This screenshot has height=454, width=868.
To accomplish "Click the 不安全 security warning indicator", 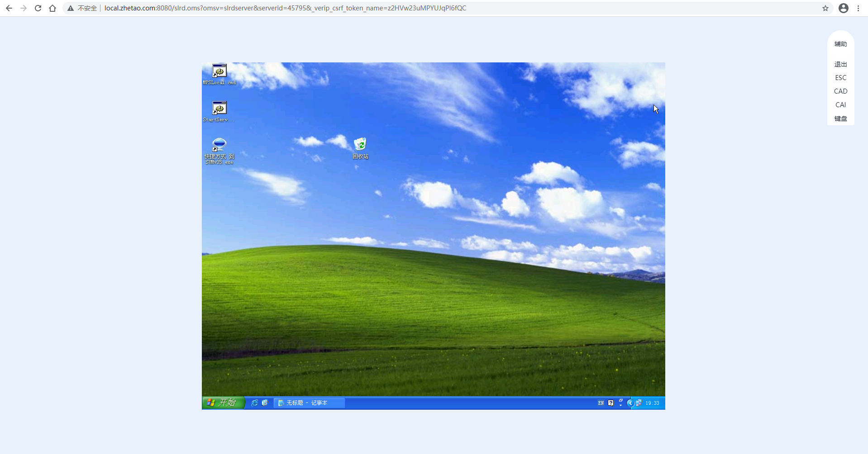I will coord(82,8).
